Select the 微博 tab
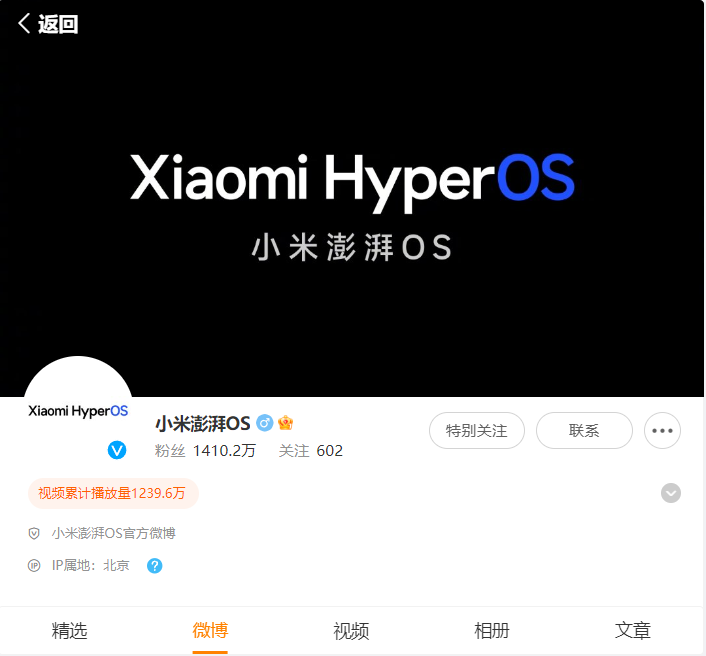Image resolution: width=706 pixels, height=656 pixels. [x=210, y=630]
